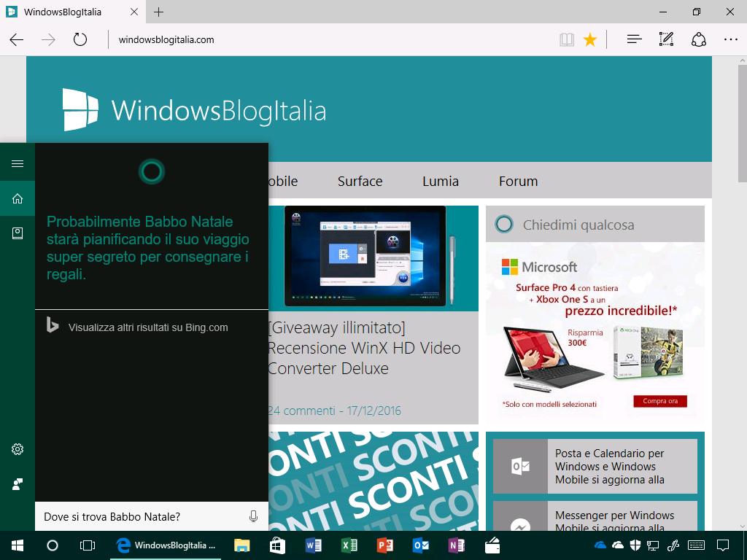Open the Wallet app on the taskbar
Viewport: 747px width, 560px height.
click(492, 545)
